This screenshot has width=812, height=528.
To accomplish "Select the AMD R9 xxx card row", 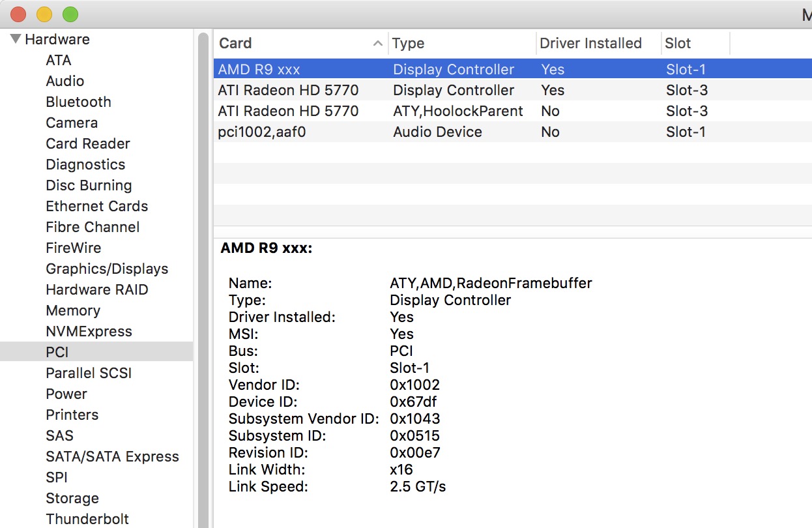I will pos(513,69).
